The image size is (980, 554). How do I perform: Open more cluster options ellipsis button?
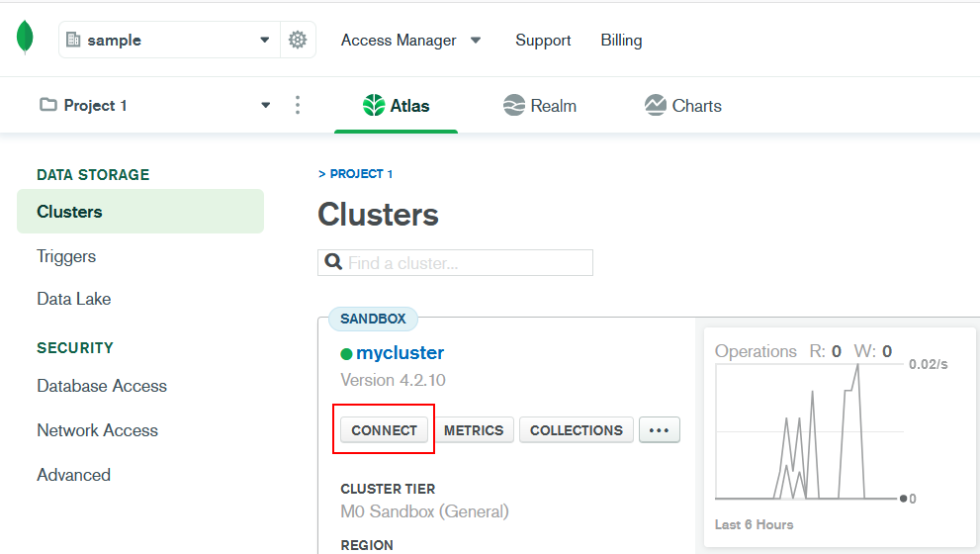pyautogui.click(x=660, y=430)
